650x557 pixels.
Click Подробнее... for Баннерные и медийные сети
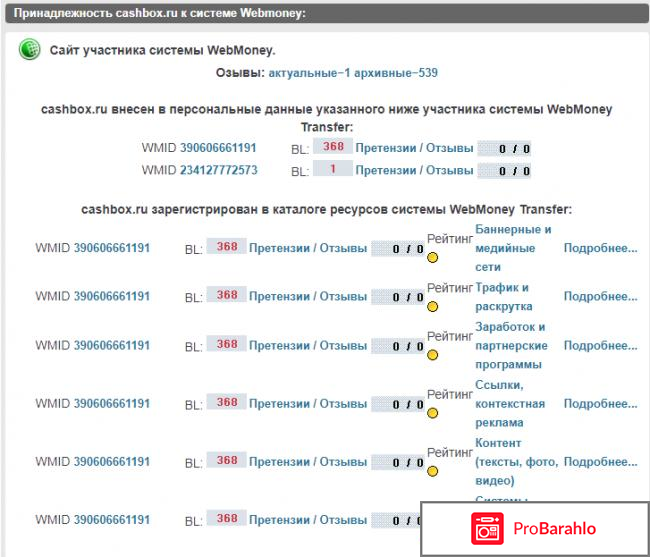[x=601, y=248]
